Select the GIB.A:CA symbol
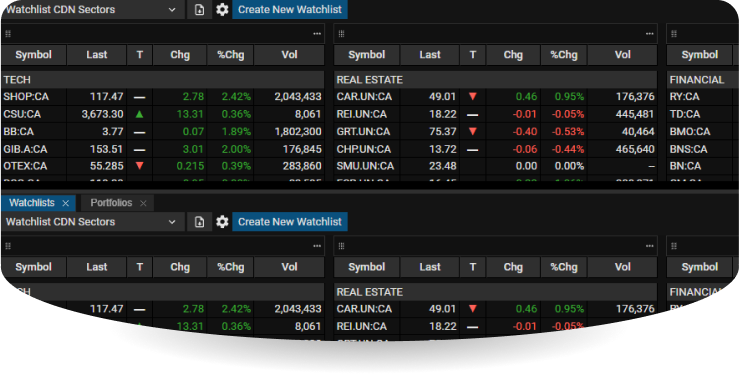Screen dimensions: 739x374 (x=25, y=149)
